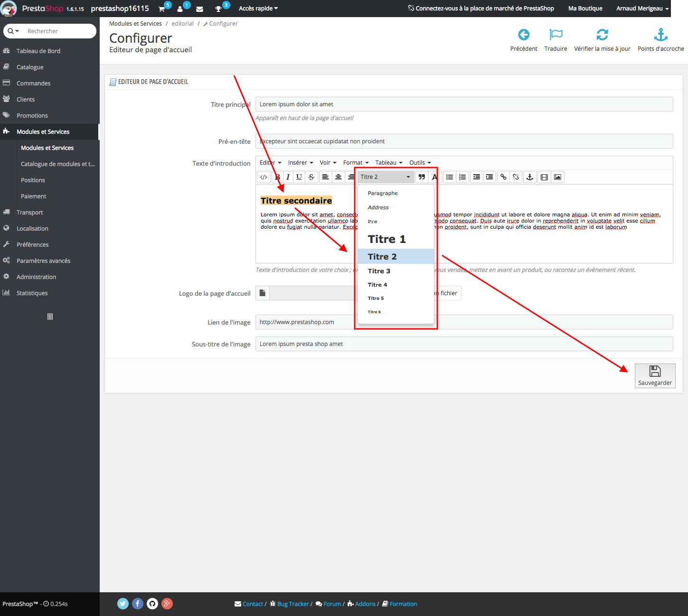Select Titre 1 from the format list

[x=387, y=239]
